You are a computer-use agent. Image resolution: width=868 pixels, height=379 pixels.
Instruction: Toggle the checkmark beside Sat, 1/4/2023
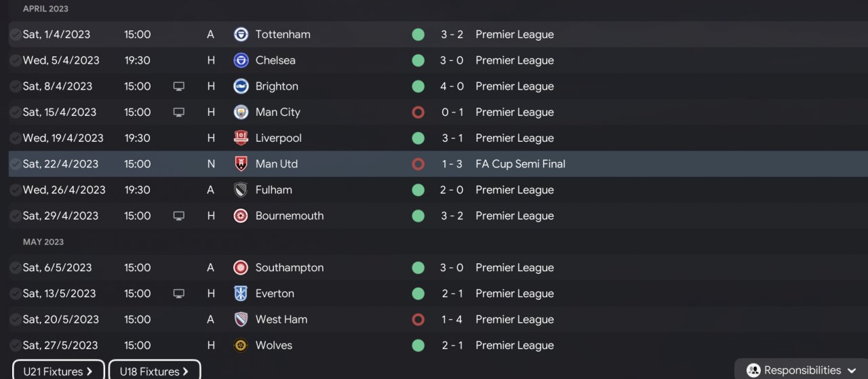(x=15, y=35)
